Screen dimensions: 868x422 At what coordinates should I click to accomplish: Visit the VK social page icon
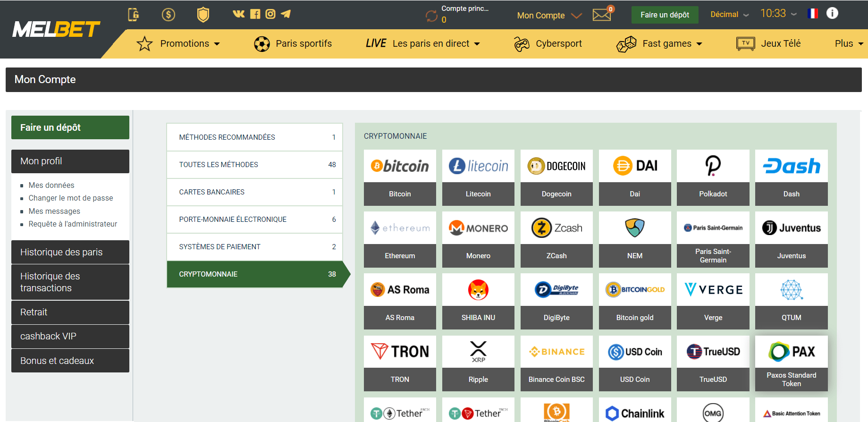tap(239, 14)
